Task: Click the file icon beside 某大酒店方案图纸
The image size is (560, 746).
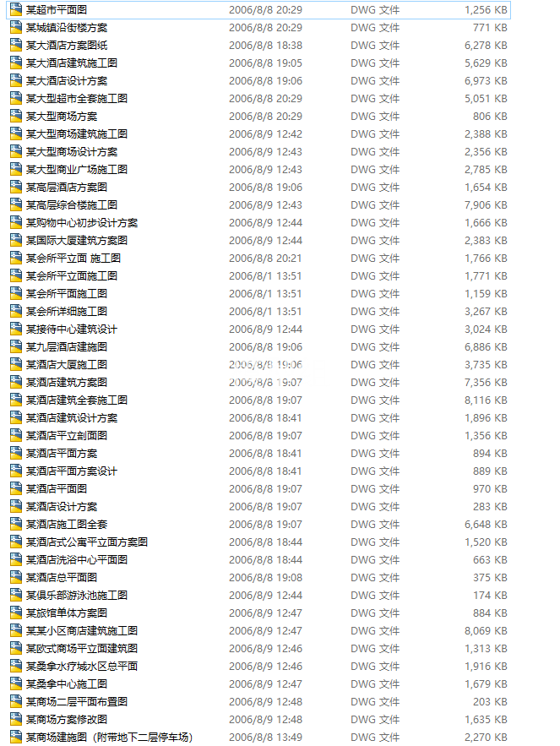Action: click(x=16, y=45)
